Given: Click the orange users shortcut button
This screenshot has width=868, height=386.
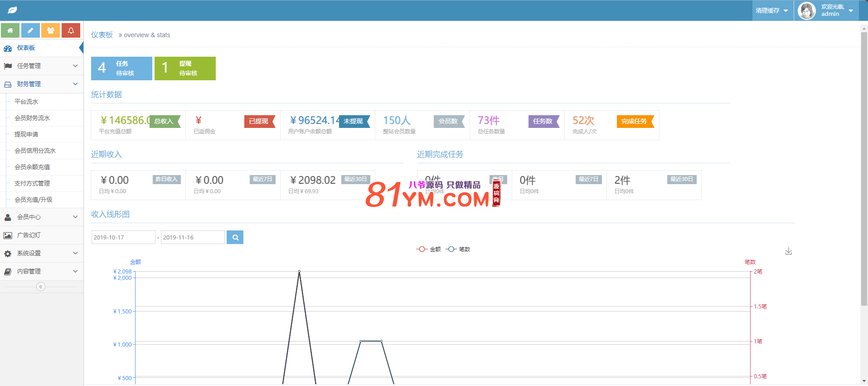Looking at the screenshot, I should 51,30.
